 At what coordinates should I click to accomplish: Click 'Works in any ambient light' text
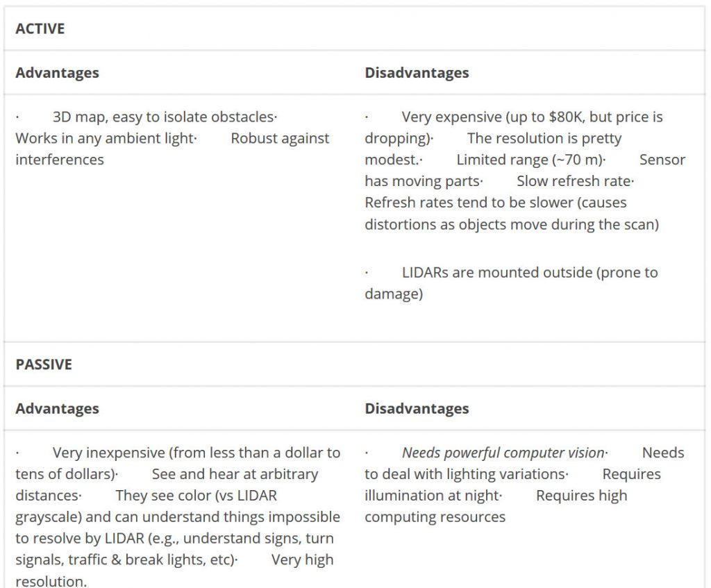click(x=104, y=138)
